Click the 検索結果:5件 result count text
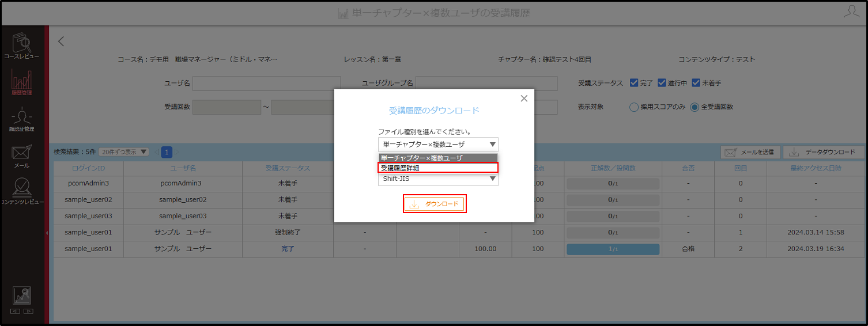 click(75, 152)
